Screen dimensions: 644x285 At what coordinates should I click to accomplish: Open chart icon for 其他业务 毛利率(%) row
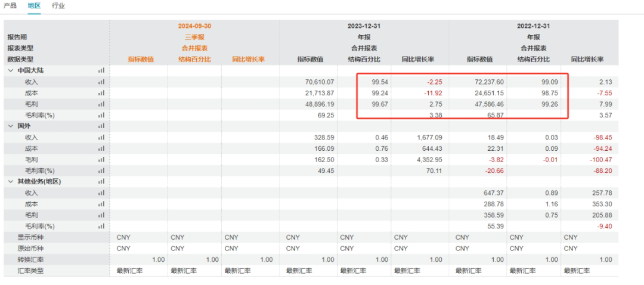click(101, 227)
